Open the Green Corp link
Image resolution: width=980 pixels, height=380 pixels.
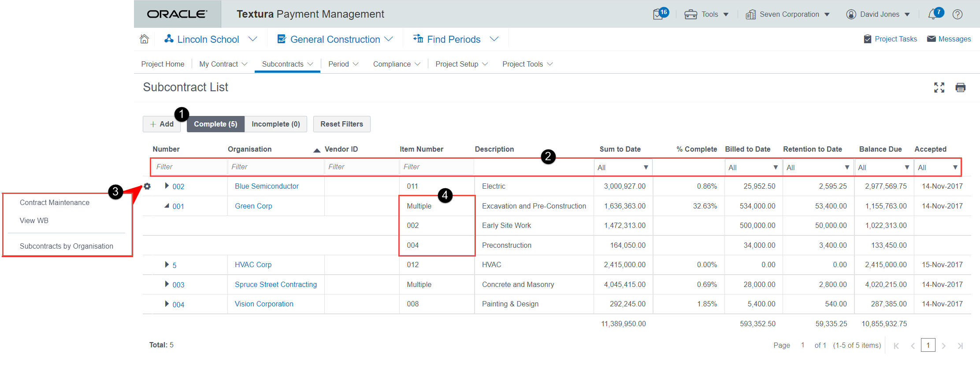point(253,206)
